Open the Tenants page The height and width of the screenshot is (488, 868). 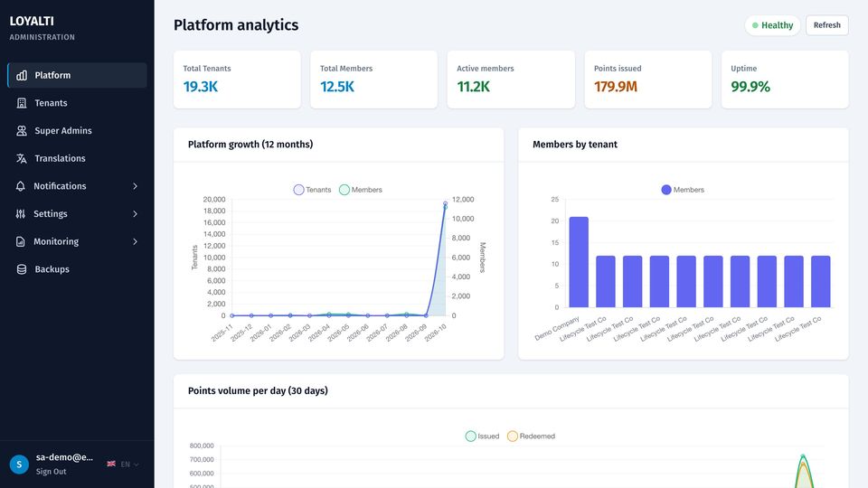click(77, 103)
